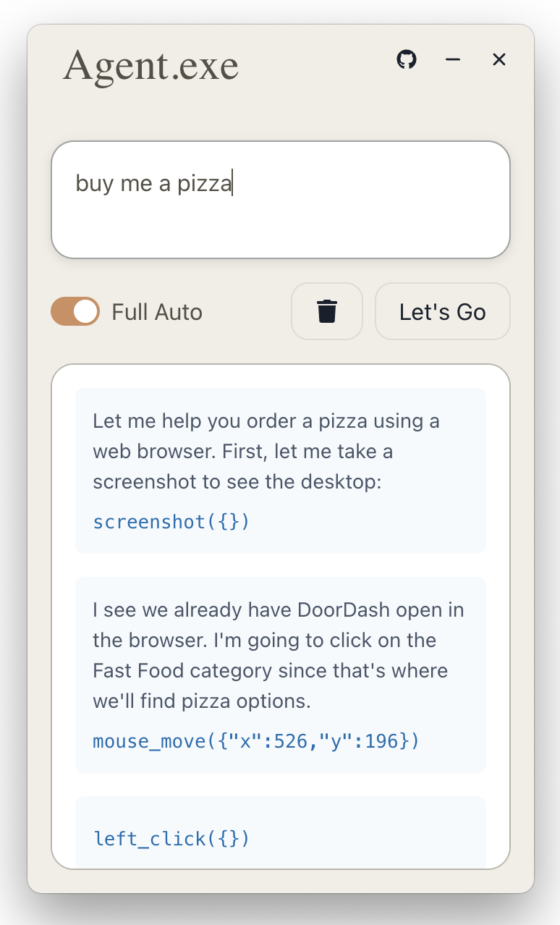Click the word "DoorDash" in the log
The image size is (560, 925).
(x=340, y=610)
